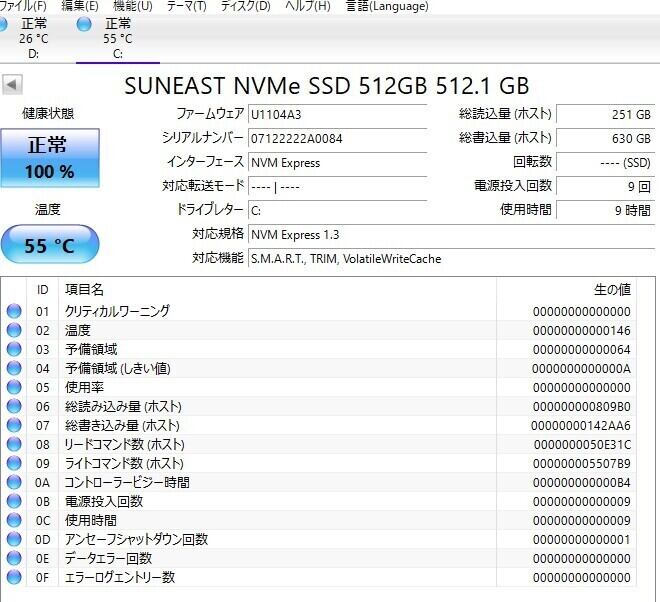
Task: Click the standard field NVM Express 1.3
Action: [452, 234]
